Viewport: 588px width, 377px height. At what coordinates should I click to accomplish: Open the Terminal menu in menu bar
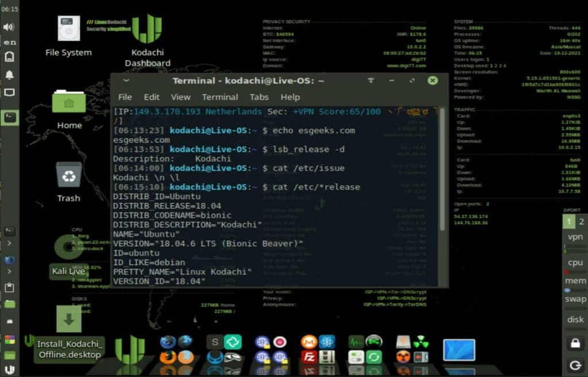(219, 97)
